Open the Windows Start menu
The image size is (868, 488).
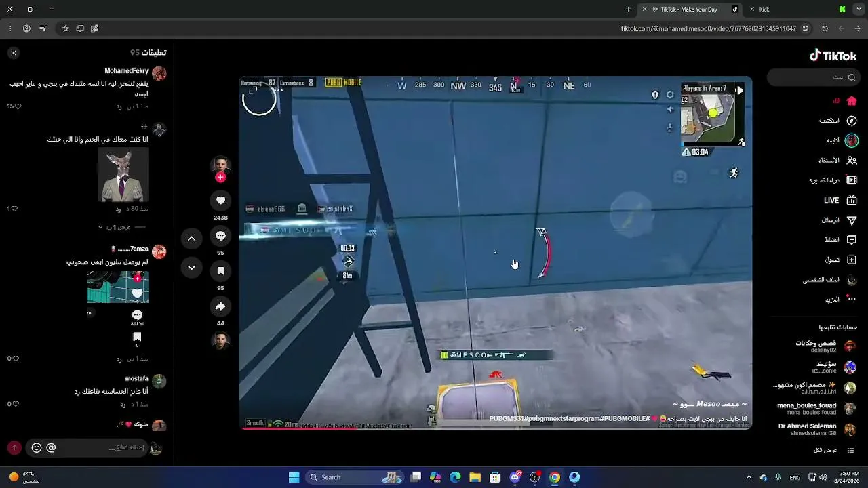294,477
